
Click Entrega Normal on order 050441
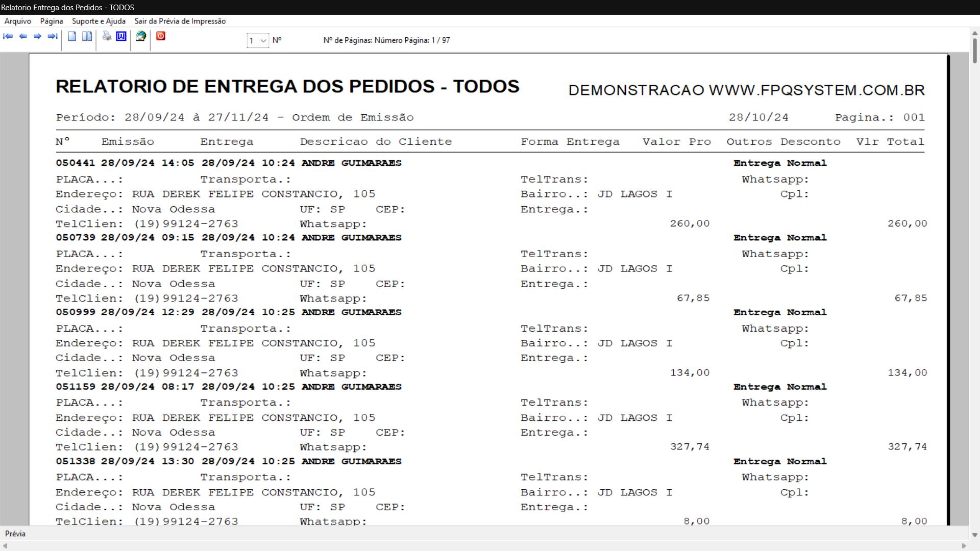coord(780,163)
